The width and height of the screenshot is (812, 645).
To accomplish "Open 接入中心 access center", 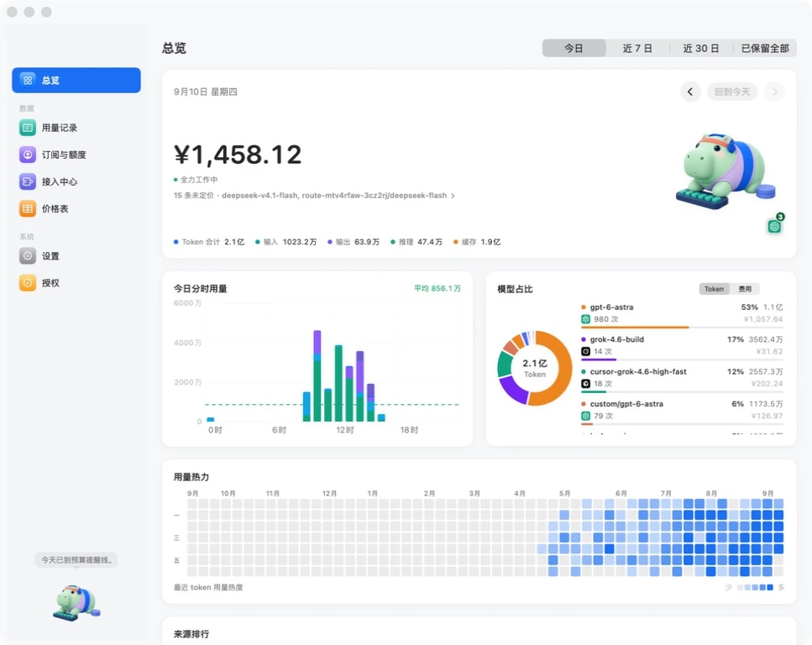I will tap(76, 181).
